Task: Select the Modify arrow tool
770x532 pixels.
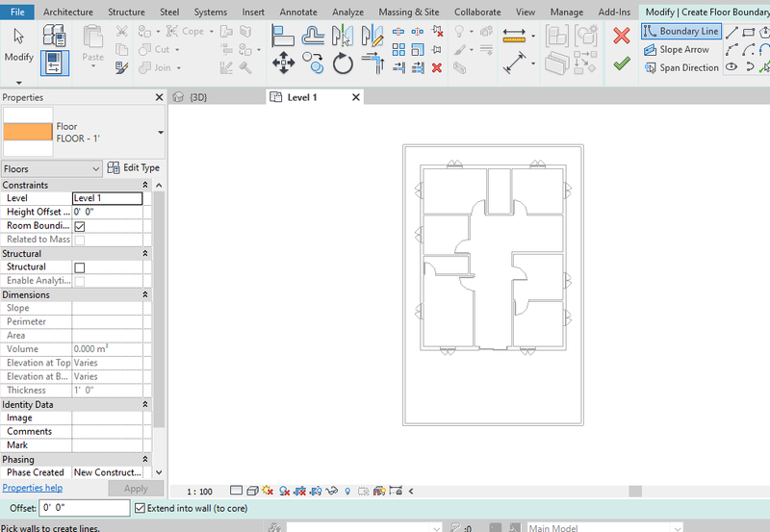Action: click(x=18, y=44)
